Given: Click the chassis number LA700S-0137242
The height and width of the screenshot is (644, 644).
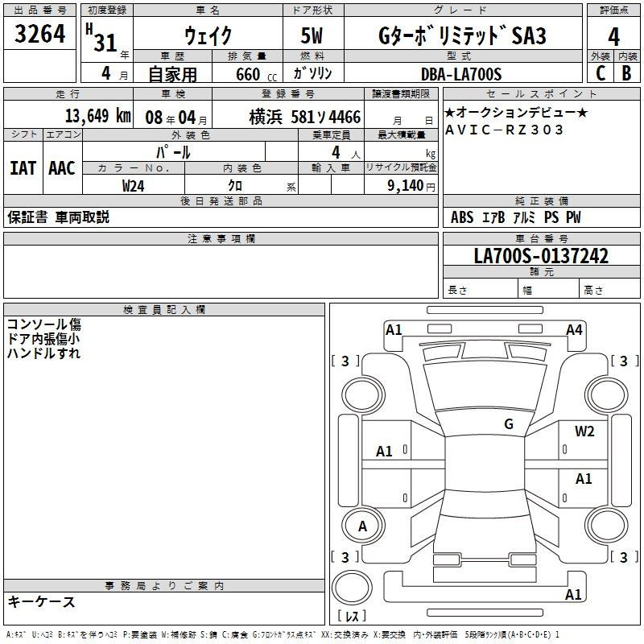Looking at the screenshot, I should click(x=541, y=257).
